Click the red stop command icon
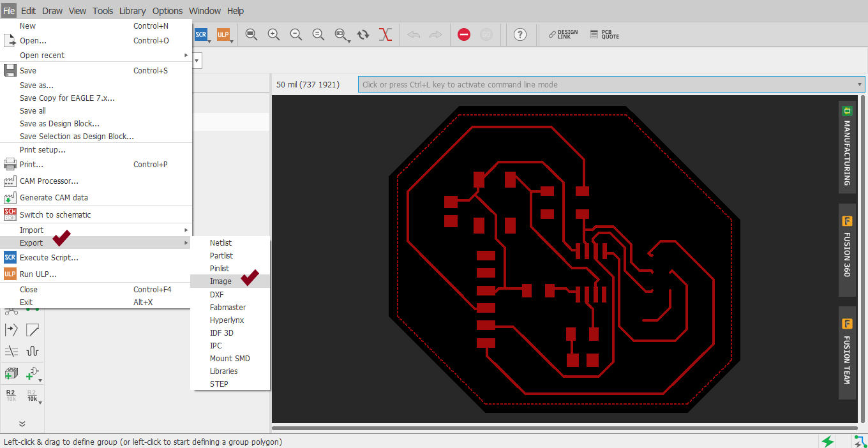Viewport: 868px width, 448px height. coord(464,34)
